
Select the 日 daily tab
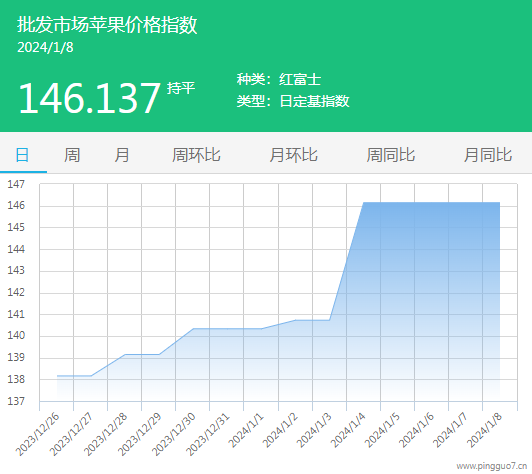coord(22,155)
